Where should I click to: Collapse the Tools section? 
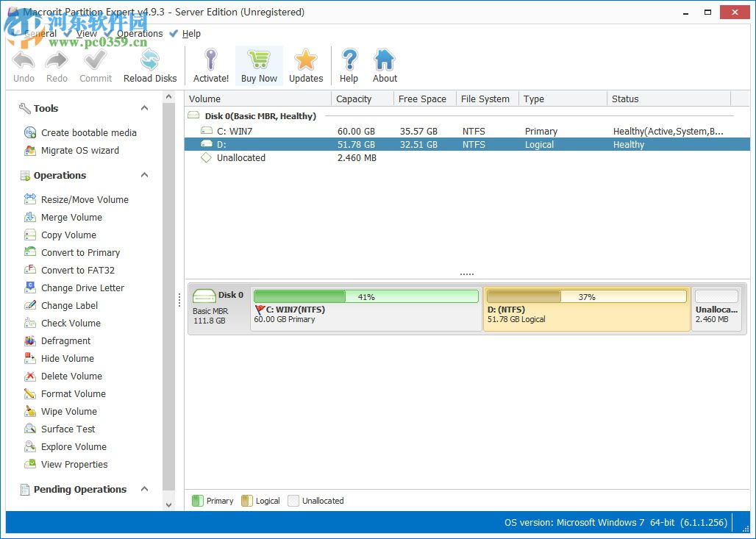pos(144,108)
